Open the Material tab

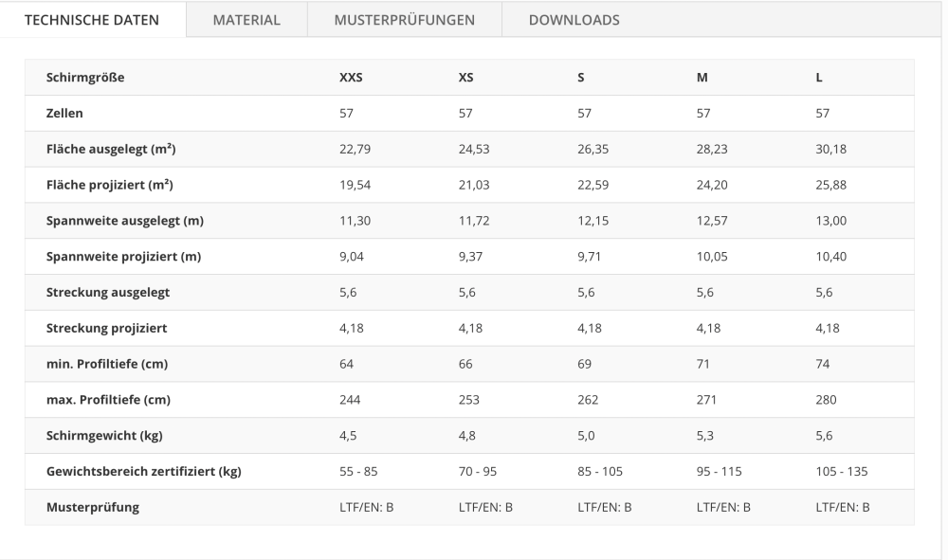[246, 20]
